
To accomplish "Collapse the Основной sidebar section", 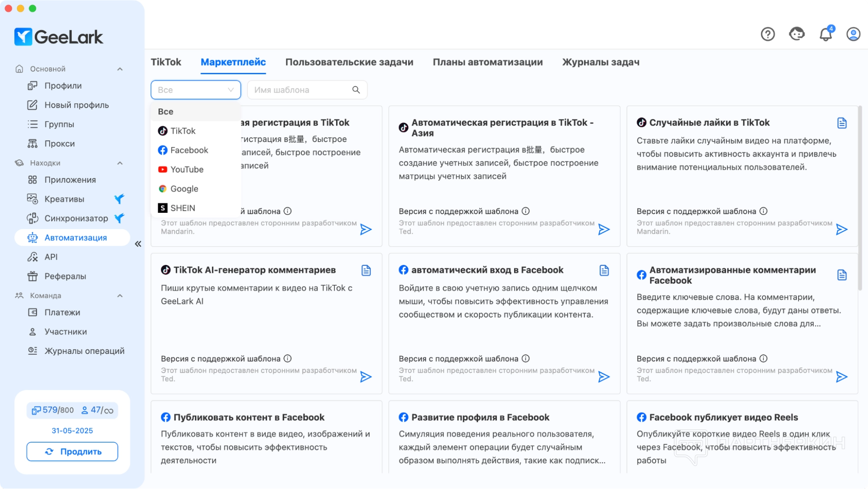I will 120,69.
